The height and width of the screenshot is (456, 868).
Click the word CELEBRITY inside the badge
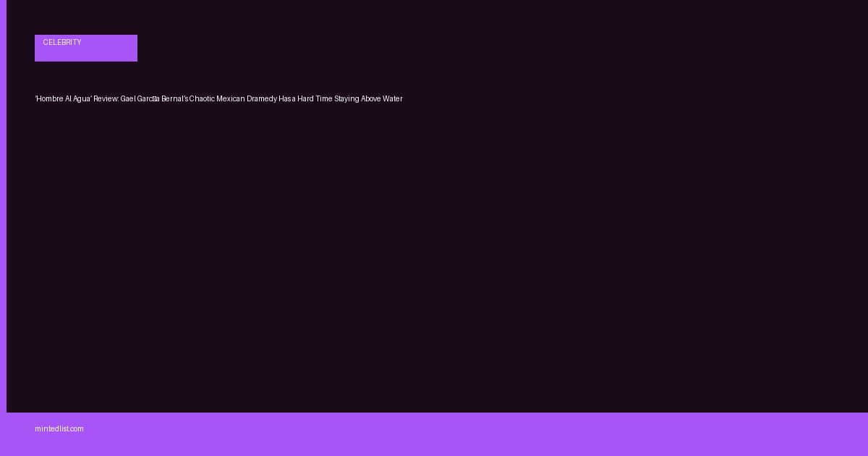[62, 43]
